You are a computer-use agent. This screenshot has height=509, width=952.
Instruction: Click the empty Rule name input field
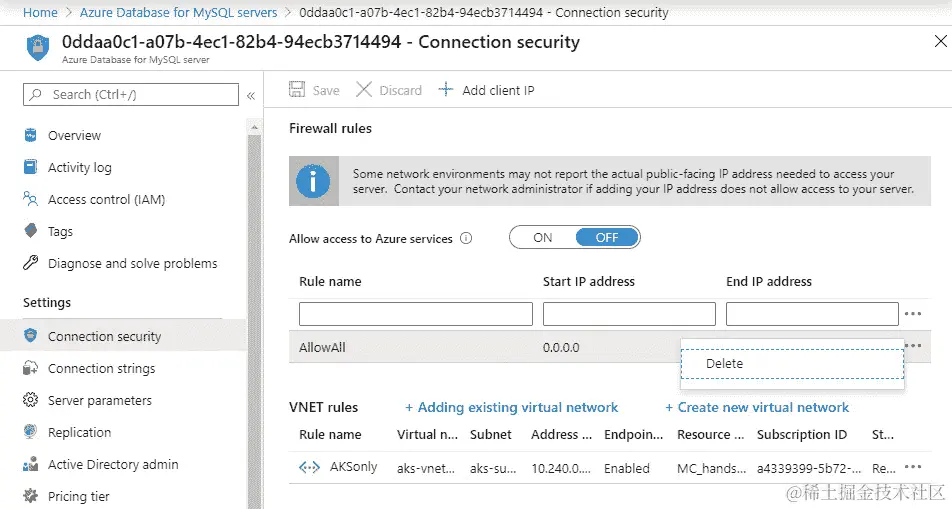click(416, 314)
